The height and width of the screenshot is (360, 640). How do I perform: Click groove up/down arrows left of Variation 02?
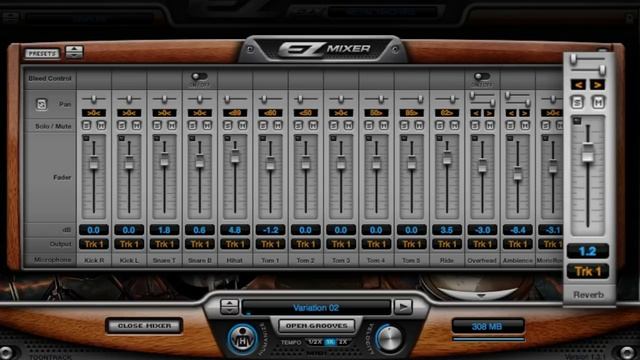coord(230,307)
